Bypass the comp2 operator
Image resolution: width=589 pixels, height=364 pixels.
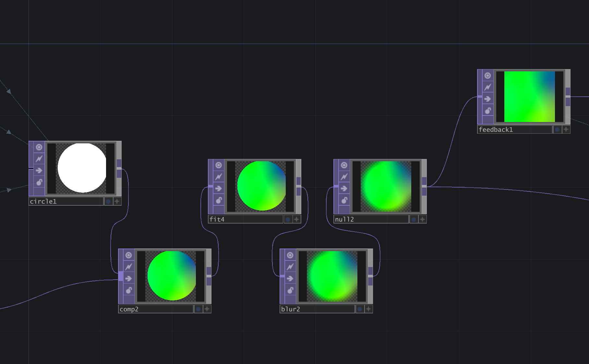coord(129,279)
